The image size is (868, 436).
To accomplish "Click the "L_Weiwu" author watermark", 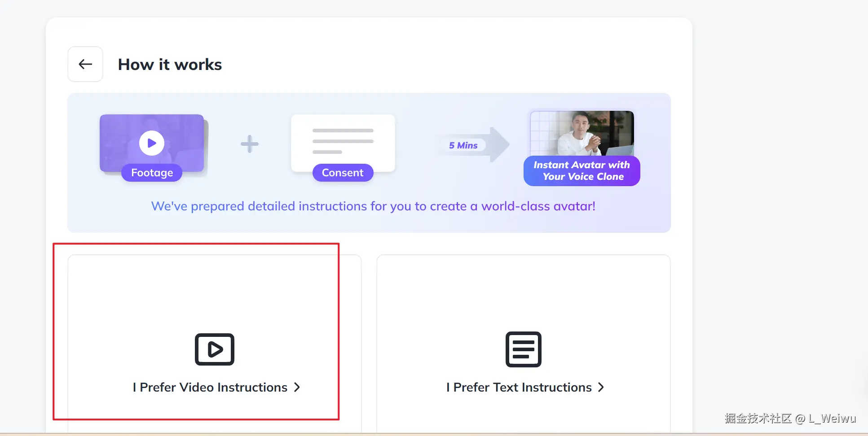I will [832, 419].
